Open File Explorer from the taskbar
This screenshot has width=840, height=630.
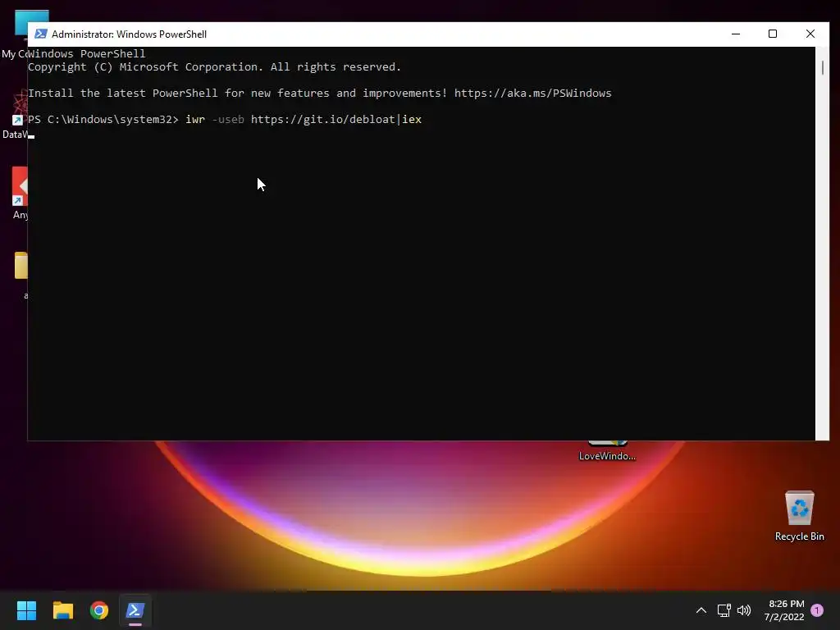62,610
